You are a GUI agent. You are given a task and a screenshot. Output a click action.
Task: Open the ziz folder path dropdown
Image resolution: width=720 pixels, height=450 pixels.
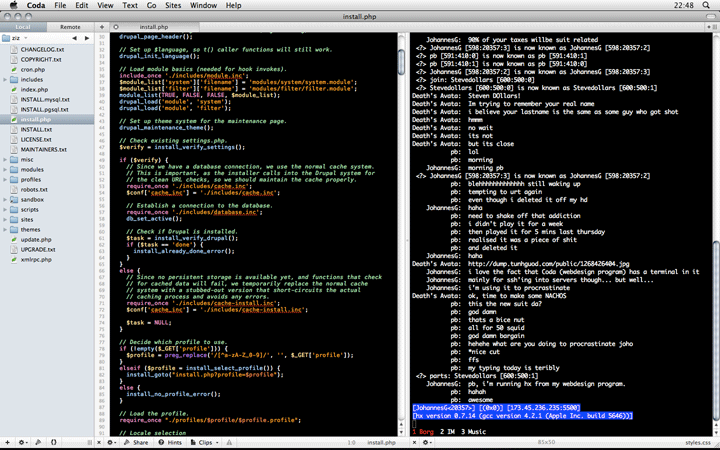[15, 38]
